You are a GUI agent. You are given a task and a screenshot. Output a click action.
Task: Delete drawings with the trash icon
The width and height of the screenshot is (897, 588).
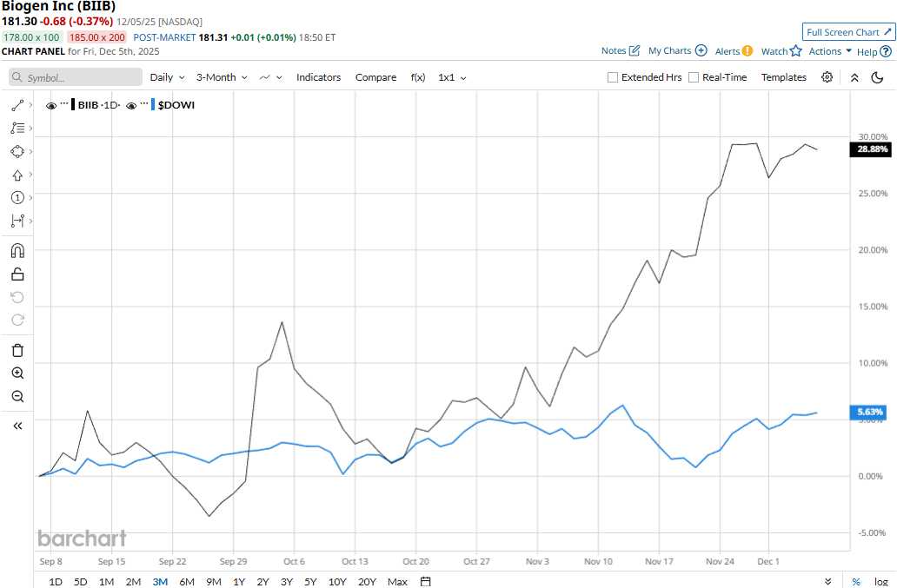(17, 350)
